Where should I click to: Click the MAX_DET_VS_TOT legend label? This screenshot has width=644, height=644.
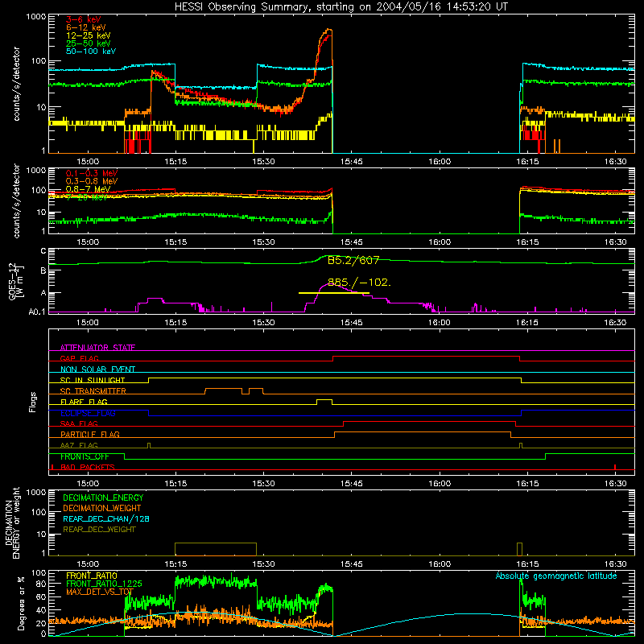click(100, 592)
